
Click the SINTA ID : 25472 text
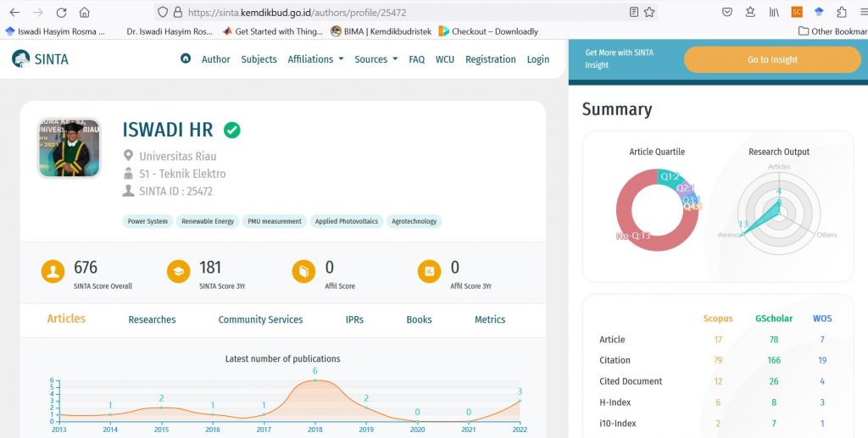pyautogui.click(x=176, y=191)
